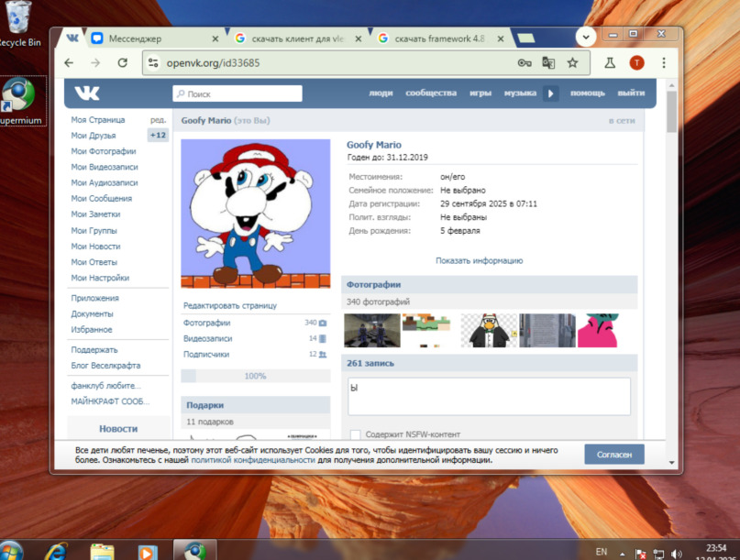Open Recycle Bin on desktop
Viewport: 740px width, 560px height.
tap(19, 24)
